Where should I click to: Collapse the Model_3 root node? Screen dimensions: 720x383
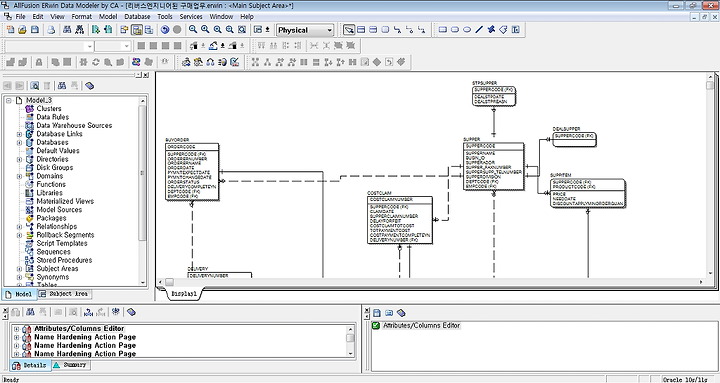tap(9, 100)
